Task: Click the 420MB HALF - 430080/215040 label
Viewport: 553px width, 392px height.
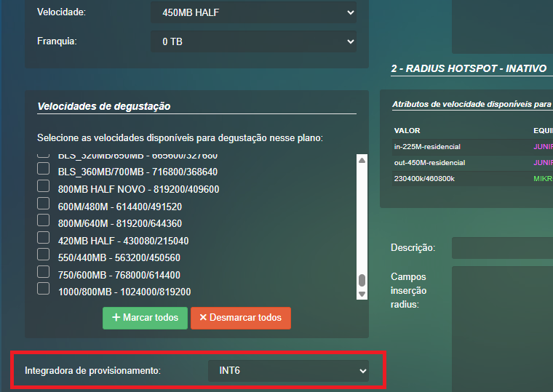Action: pos(124,241)
